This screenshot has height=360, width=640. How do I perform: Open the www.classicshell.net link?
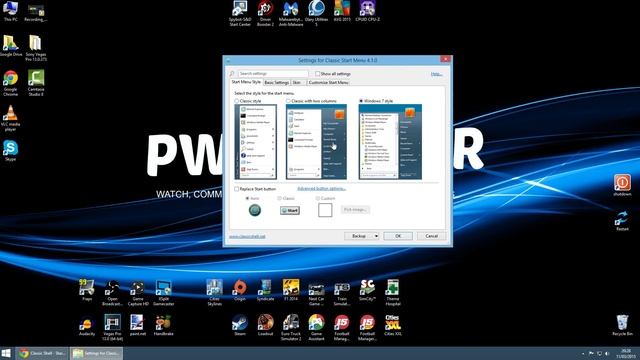pos(247,236)
